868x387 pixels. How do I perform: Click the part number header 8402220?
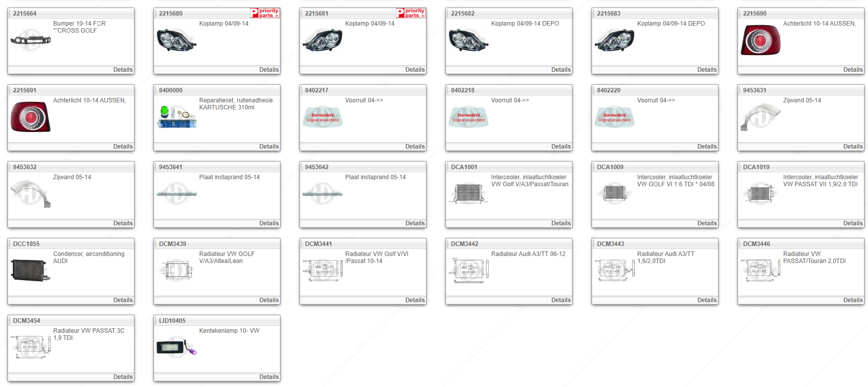click(609, 90)
